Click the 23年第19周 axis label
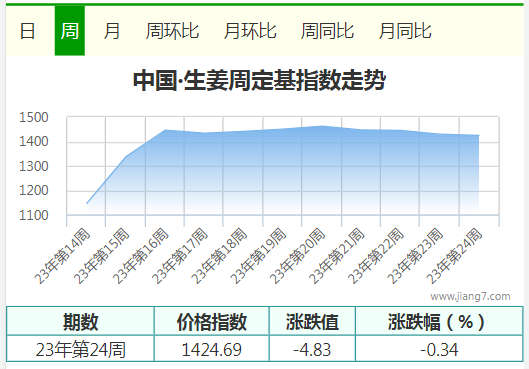The height and width of the screenshot is (369, 529). point(258,256)
